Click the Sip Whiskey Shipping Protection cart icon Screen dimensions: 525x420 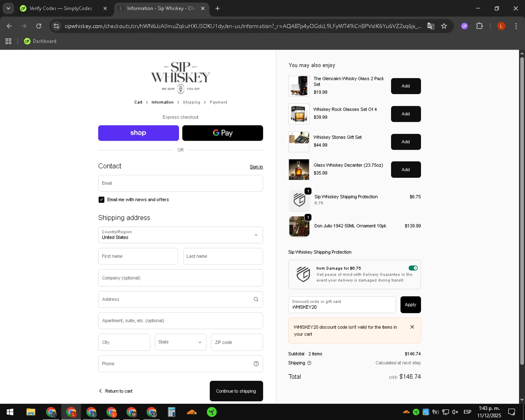tap(299, 200)
